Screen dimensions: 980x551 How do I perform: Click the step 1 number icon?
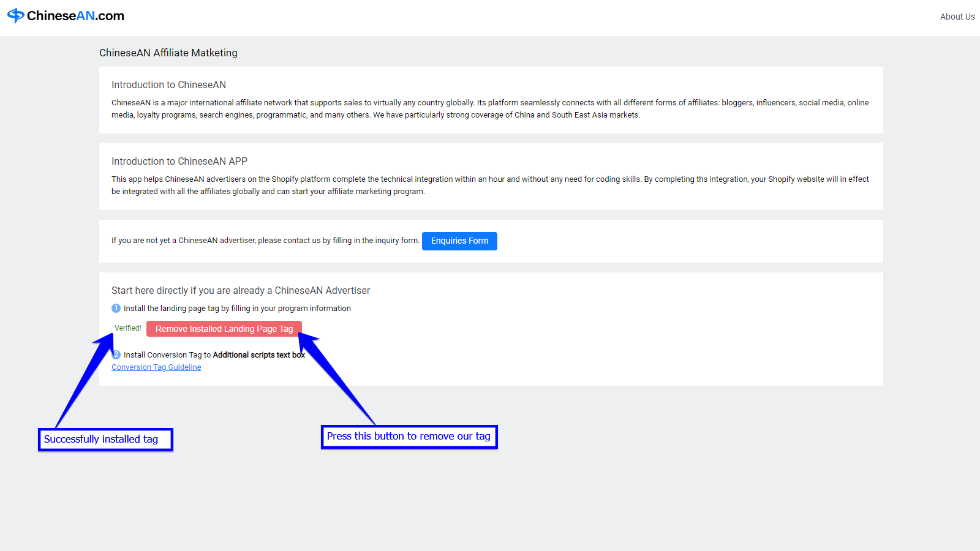[116, 309]
